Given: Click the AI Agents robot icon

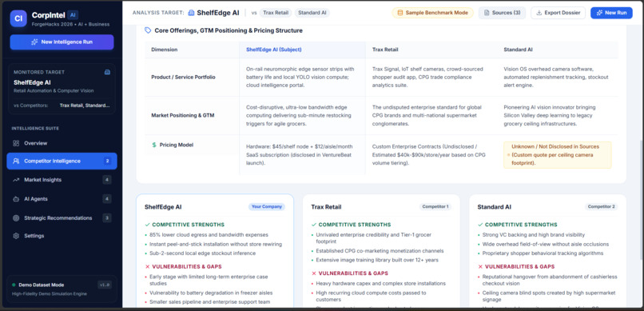Looking at the screenshot, I should click(x=16, y=199).
